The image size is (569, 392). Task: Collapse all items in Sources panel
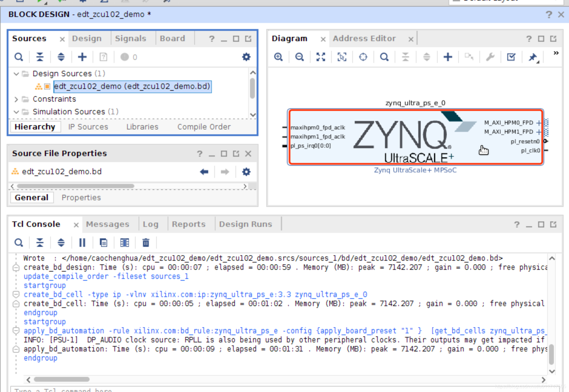coord(40,57)
